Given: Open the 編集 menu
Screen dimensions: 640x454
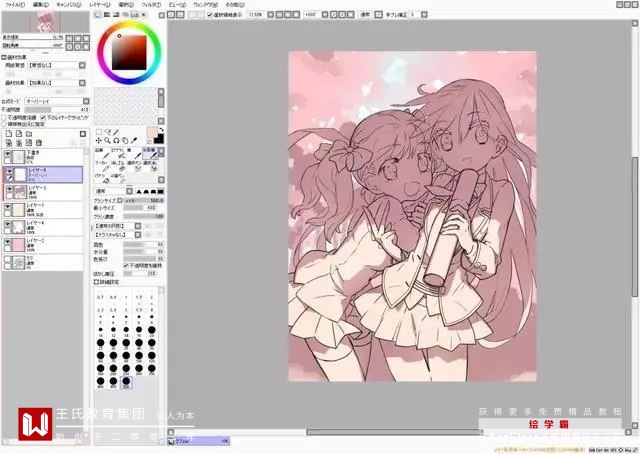Looking at the screenshot, I should (40, 5).
